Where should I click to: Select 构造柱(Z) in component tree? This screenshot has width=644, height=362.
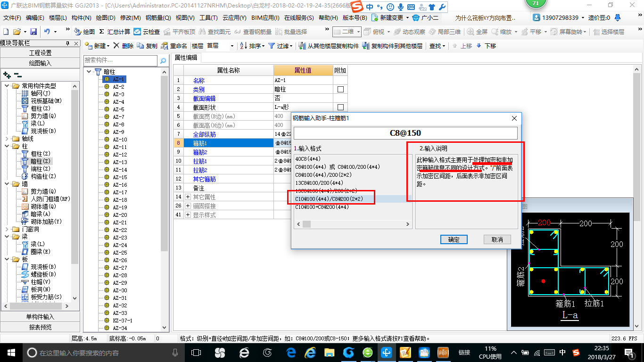(x=39, y=176)
